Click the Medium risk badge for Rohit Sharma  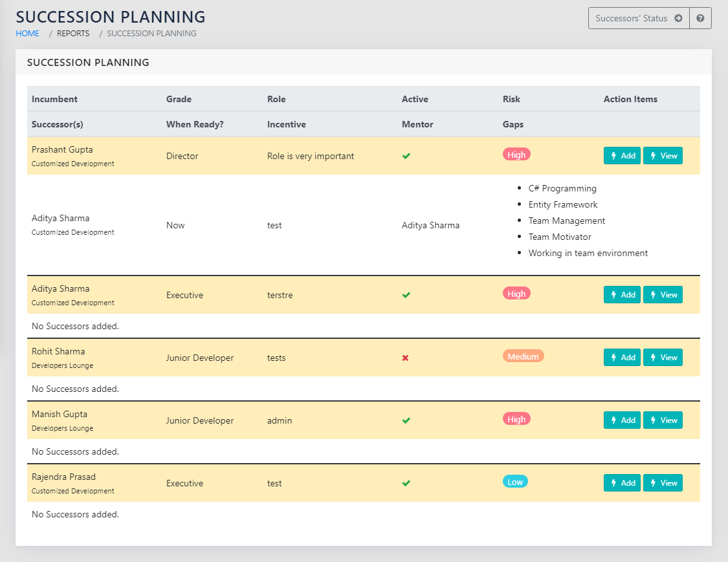pyautogui.click(x=523, y=356)
